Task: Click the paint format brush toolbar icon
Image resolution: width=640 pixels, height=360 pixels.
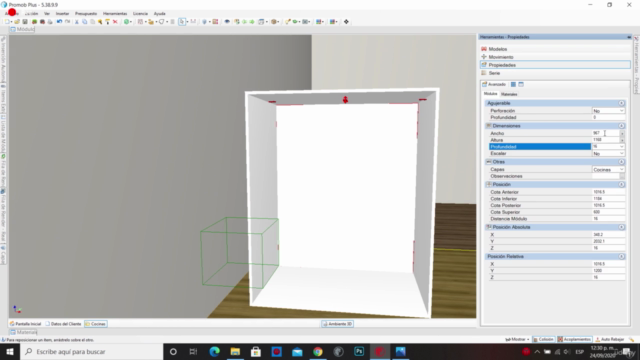Action: click(x=107, y=22)
